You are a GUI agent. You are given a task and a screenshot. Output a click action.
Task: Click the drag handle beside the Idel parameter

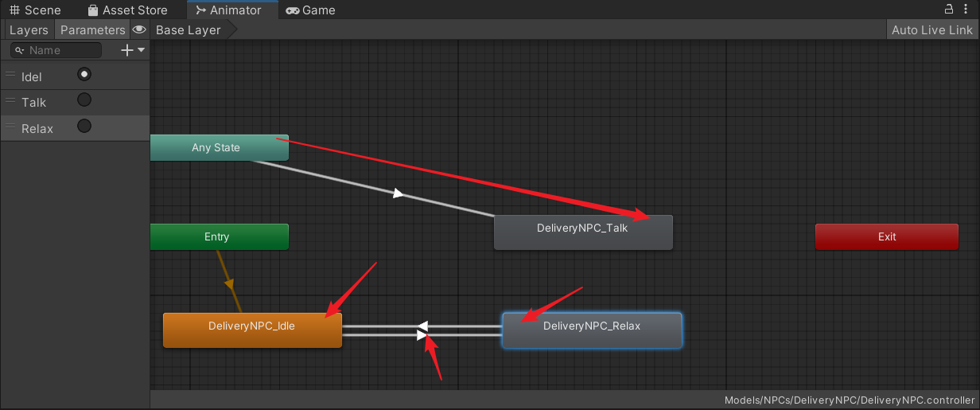click(x=10, y=75)
